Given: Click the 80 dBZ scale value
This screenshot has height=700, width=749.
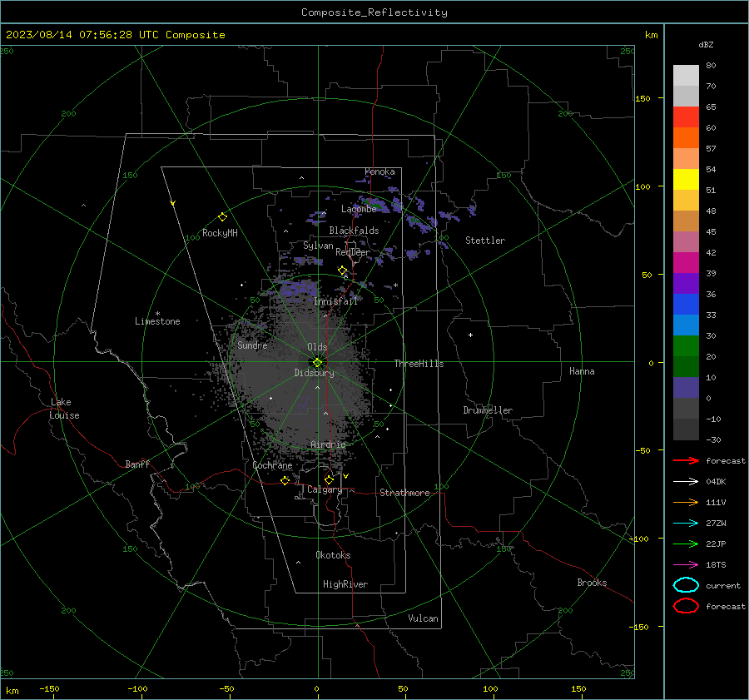Looking at the screenshot, I should 711,66.
